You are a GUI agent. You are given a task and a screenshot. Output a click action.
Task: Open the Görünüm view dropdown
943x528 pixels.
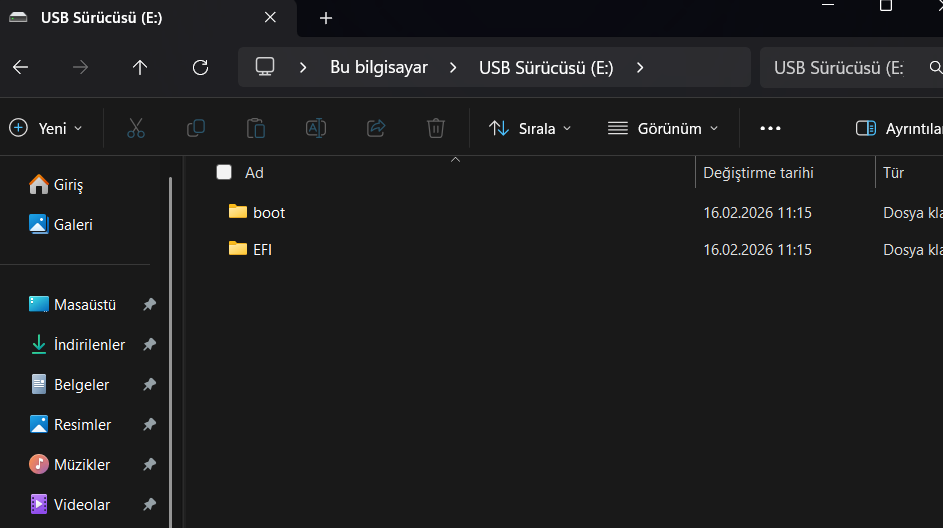click(x=662, y=128)
